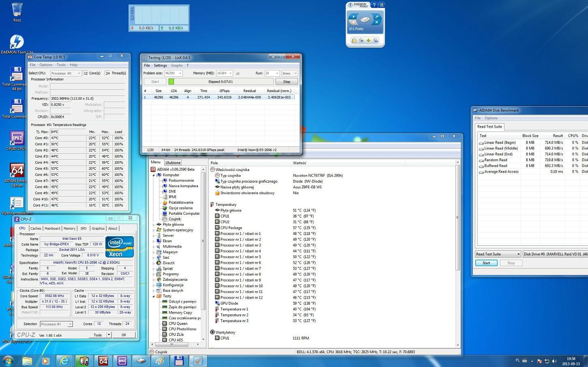Click the green plus icon in DAEMON Tools gadget

[368, 41]
